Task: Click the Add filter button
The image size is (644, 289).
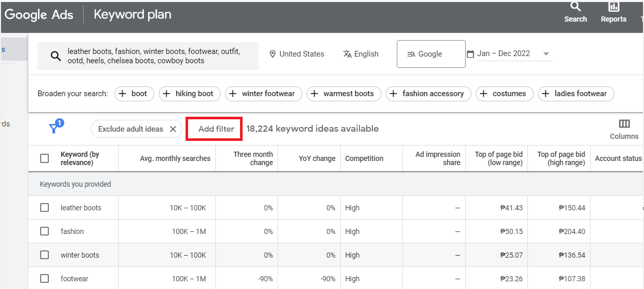Action: click(214, 129)
